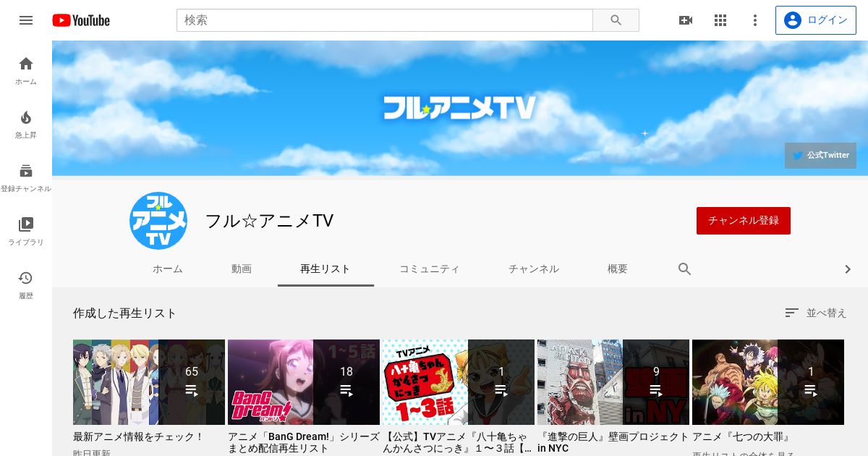
Task: Open 登録チャンネル subscriptions in the sidebar
Action: [26, 178]
